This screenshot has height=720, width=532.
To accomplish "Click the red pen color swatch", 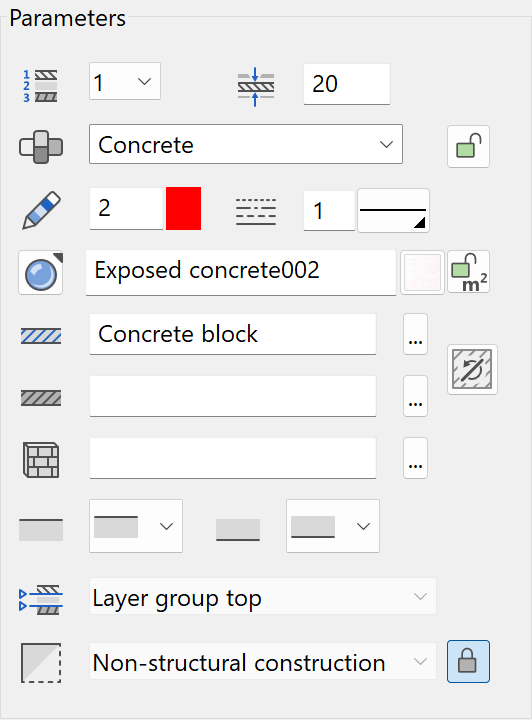I will (x=184, y=208).
